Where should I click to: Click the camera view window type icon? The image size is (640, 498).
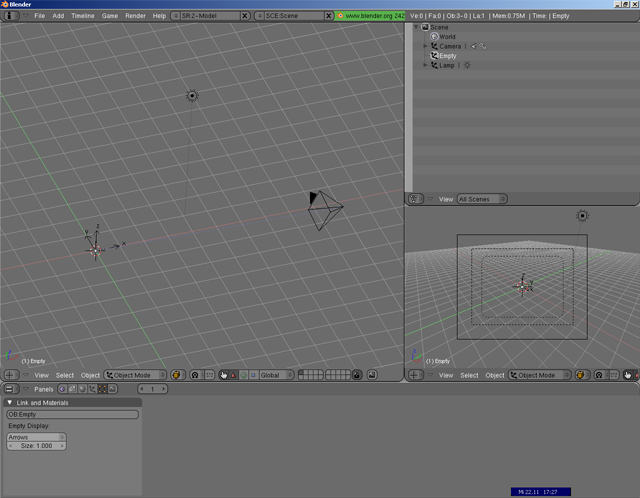tap(416, 375)
